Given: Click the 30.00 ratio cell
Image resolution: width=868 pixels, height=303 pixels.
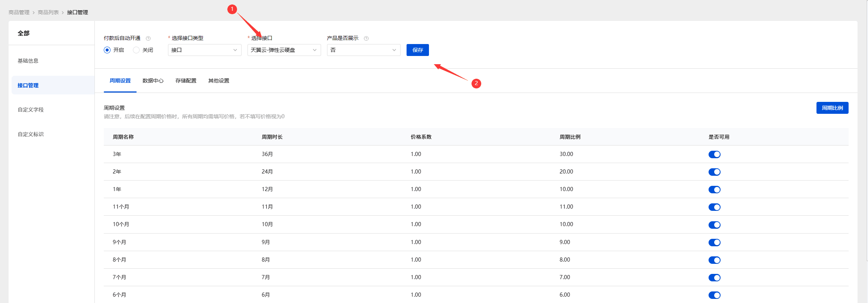Looking at the screenshot, I should [x=566, y=154].
